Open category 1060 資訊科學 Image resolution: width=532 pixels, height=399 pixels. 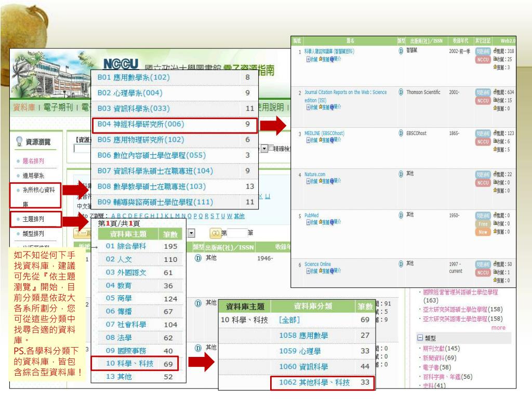(x=303, y=367)
